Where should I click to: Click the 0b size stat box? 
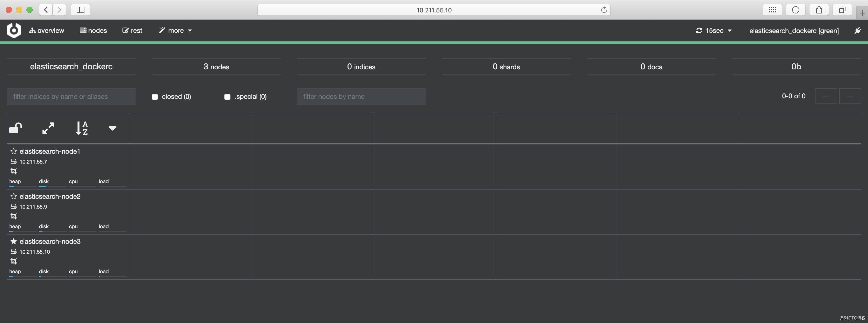[796, 67]
